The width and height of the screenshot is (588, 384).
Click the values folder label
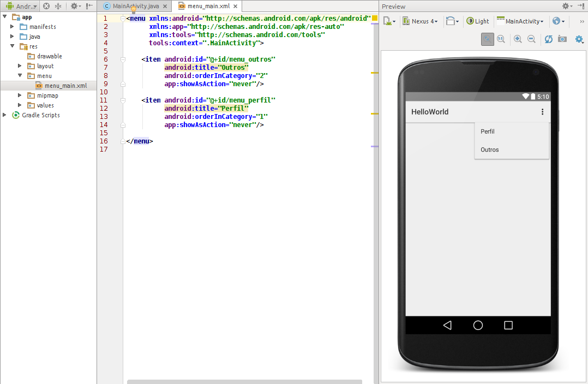[45, 105]
